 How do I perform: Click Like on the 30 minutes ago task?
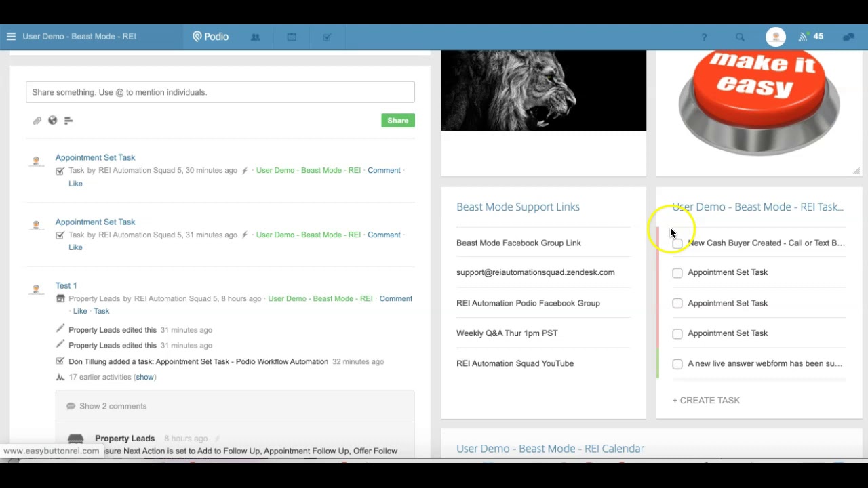click(75, 184)
